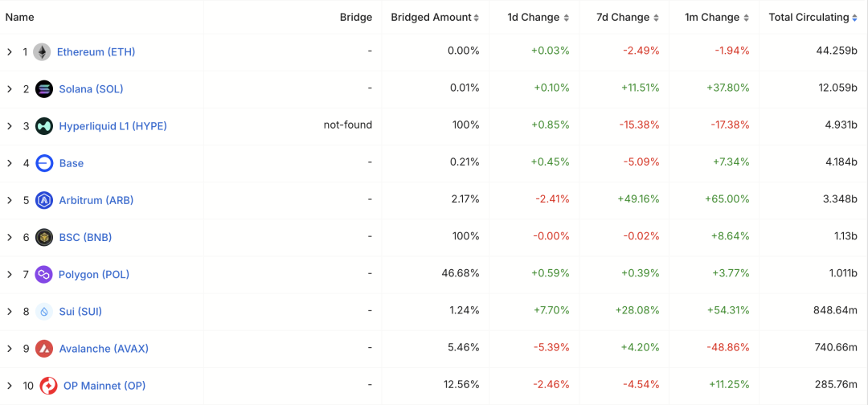Sort table by 7d Change

628,17
